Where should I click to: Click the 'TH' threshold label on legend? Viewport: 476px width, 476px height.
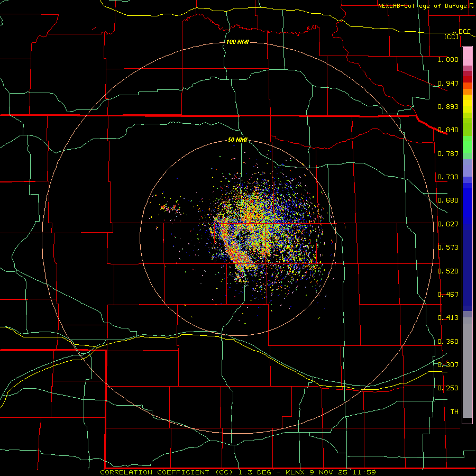pos(454,412)
